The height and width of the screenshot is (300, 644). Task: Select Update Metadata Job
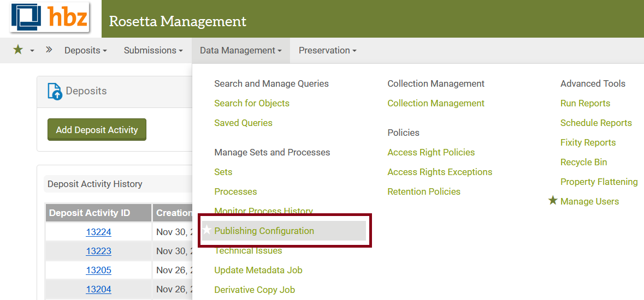coord(258,270)
